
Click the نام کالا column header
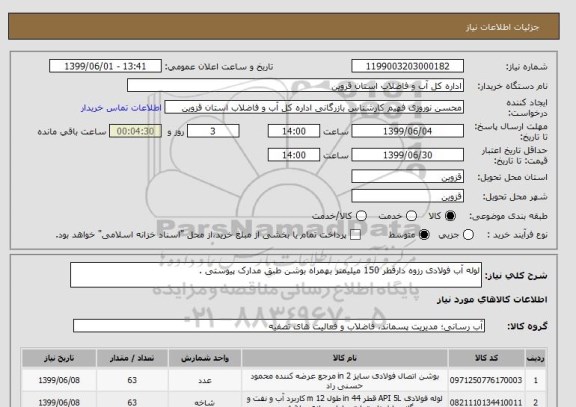pos(345,358)
